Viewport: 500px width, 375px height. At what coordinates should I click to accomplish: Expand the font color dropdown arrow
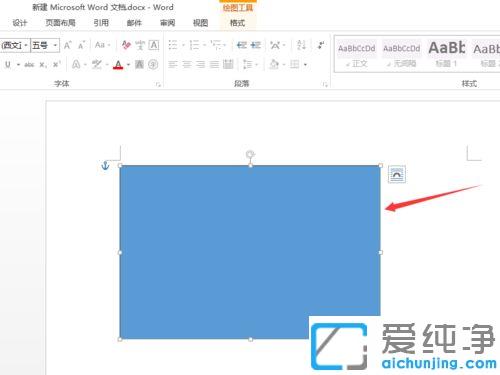(x=128, y=64)
